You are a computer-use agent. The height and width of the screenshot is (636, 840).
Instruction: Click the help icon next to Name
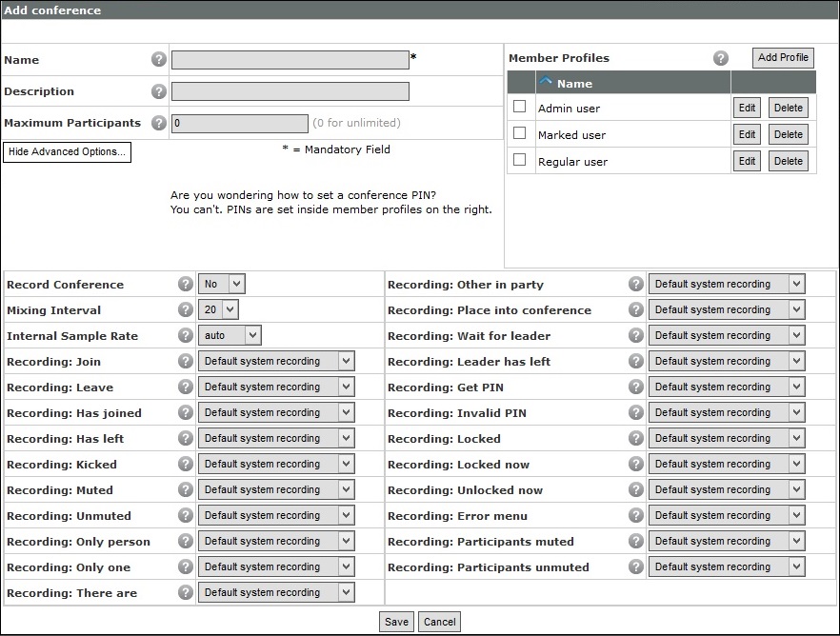tap(158, 59)
